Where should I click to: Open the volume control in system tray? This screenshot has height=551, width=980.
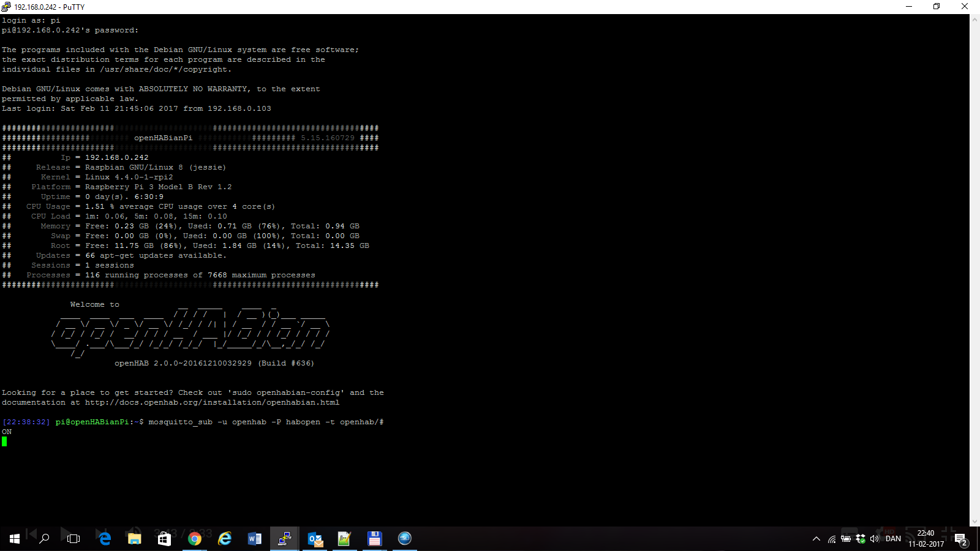click(x=875, y=539)
